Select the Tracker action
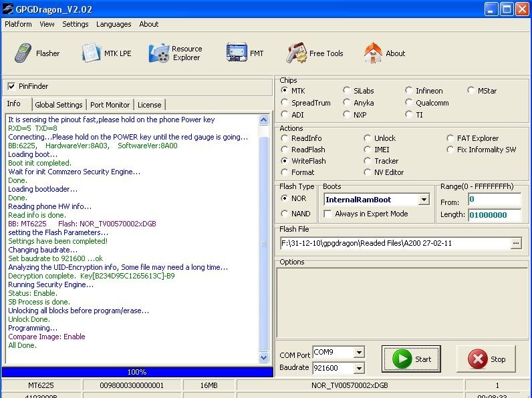 point(367,161)
